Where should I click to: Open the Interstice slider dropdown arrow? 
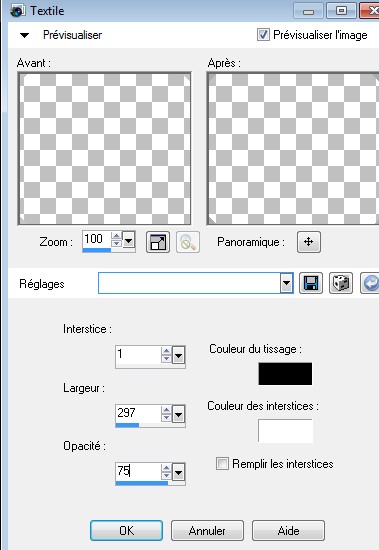pos(179,356)
